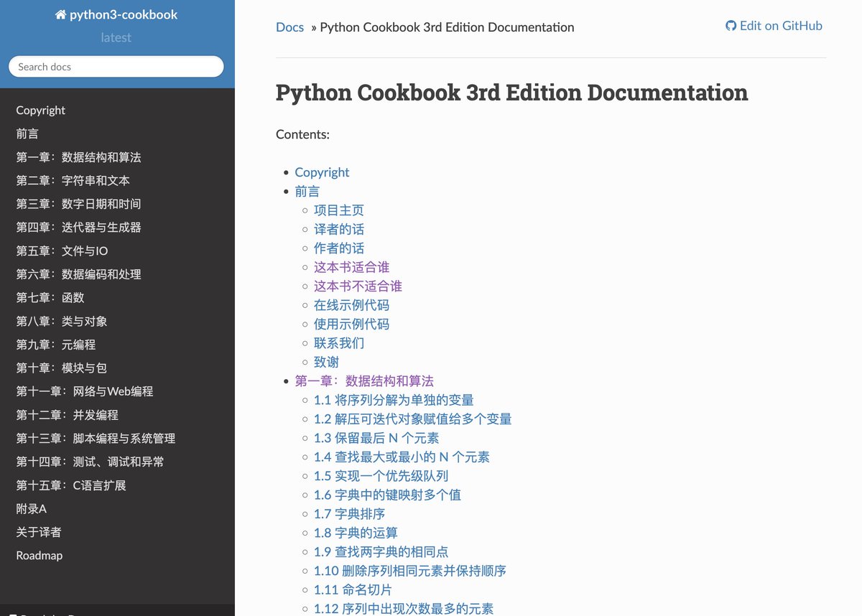This screenshot has height=616, width=862.
Task: Open section 1.3 保留最后 N 个元素
Action: 376,439
